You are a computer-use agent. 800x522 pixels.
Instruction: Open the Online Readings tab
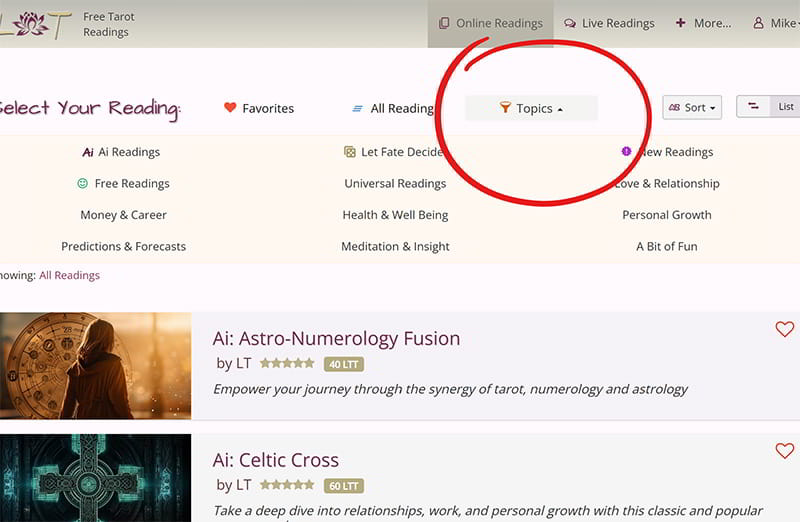(x=491, y=23)
